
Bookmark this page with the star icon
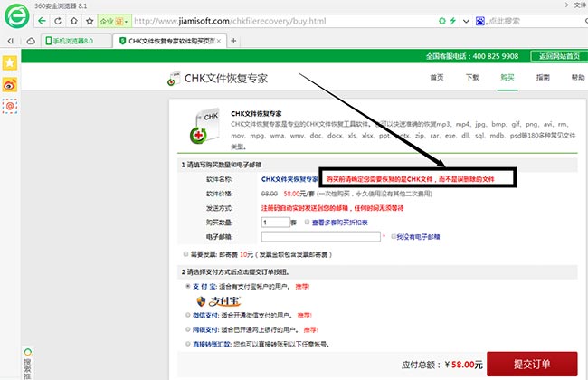pos(90,21)
